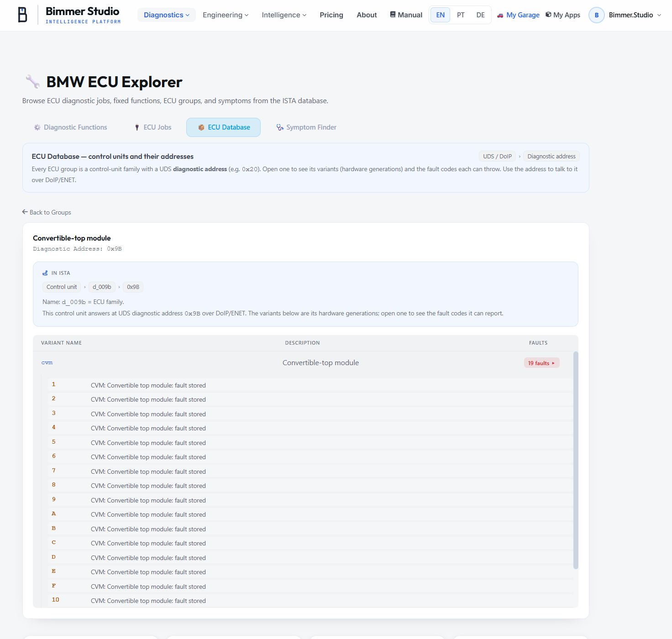
Task: Go Back to Groups
Action: point(47,212)
